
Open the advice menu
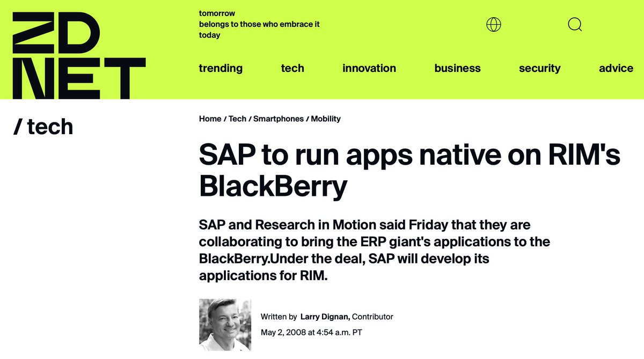[616, 68]
